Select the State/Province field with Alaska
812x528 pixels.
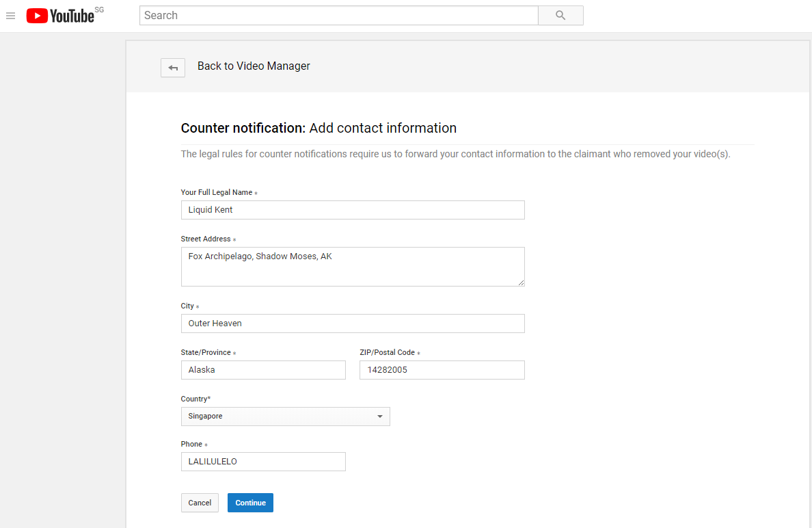(x=263, y=370)
